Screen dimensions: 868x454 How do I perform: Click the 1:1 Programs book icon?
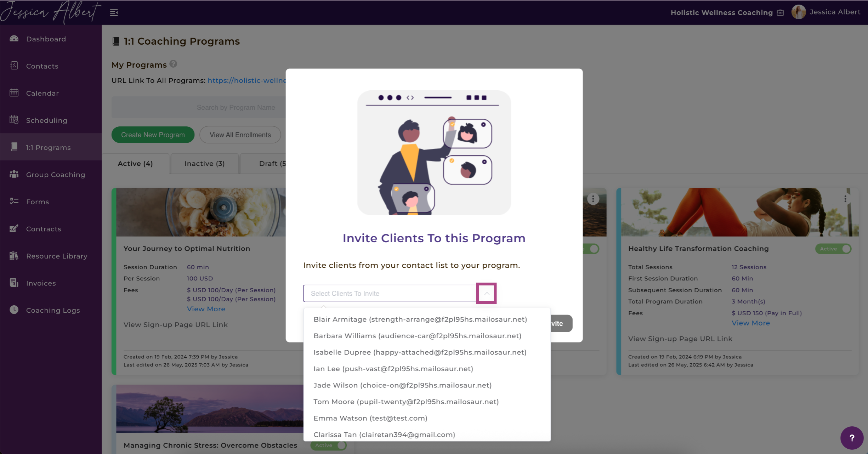click(14, 147)
